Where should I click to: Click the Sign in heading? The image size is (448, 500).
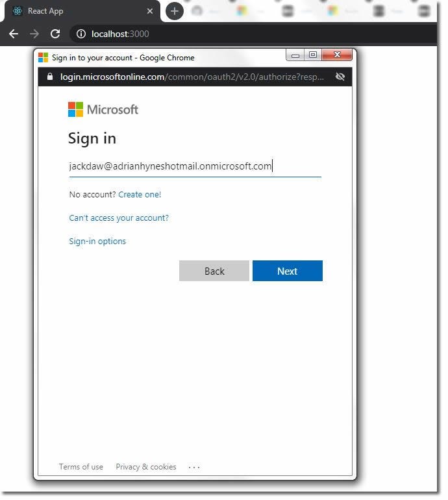coord(92,139)
